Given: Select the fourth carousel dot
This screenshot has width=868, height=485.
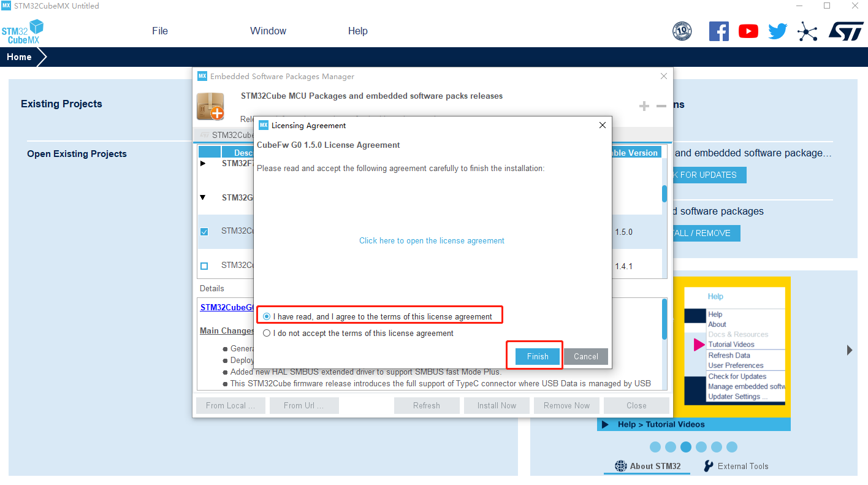Looking at the screenshot, I should click(701, 447).
